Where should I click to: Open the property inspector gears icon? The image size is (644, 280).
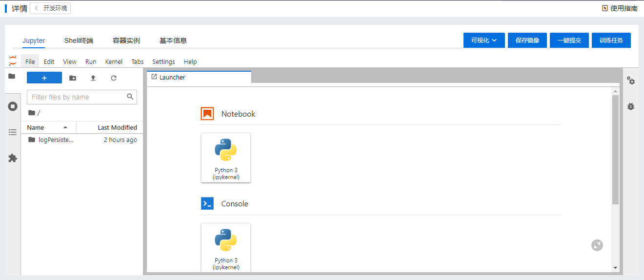pos(631,80)
